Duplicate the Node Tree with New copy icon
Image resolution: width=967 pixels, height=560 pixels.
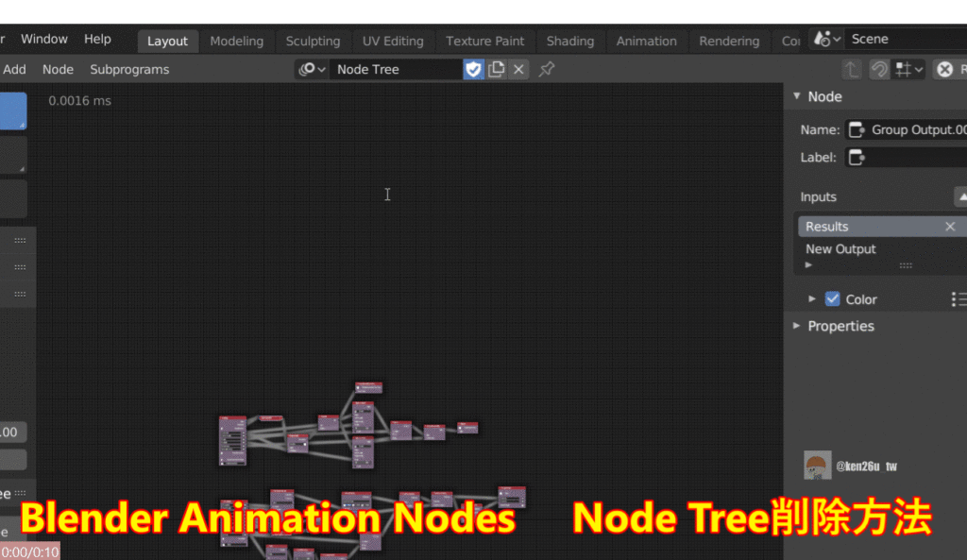496,69
